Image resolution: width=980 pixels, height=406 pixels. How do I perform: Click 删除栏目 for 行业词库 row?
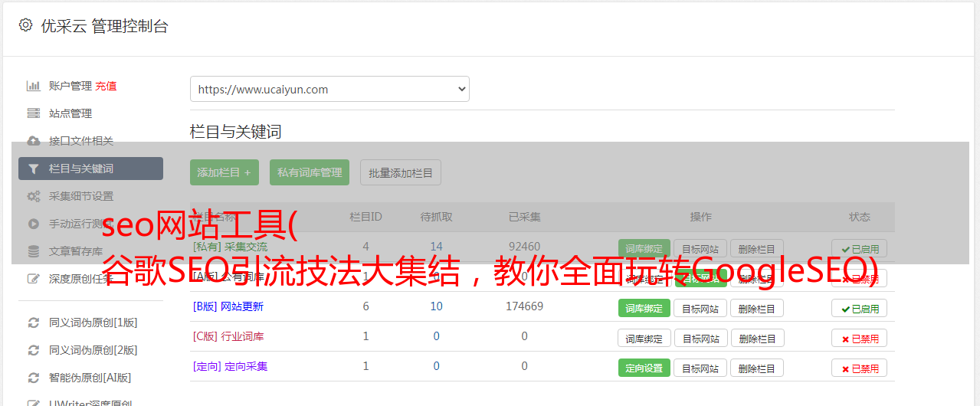click(757, 338)
